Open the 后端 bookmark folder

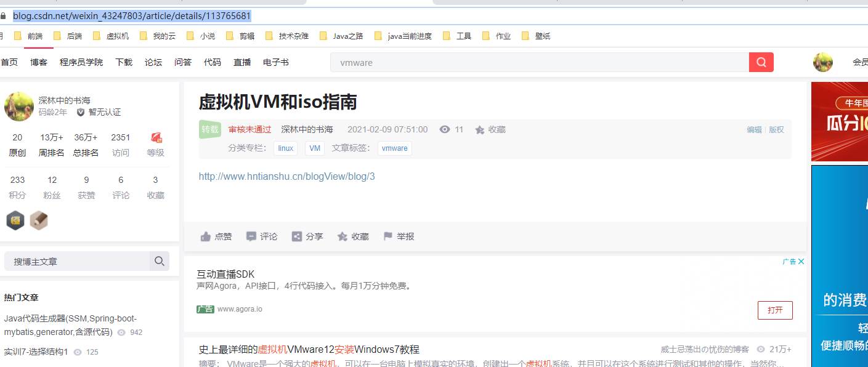[x=68, y=36]
